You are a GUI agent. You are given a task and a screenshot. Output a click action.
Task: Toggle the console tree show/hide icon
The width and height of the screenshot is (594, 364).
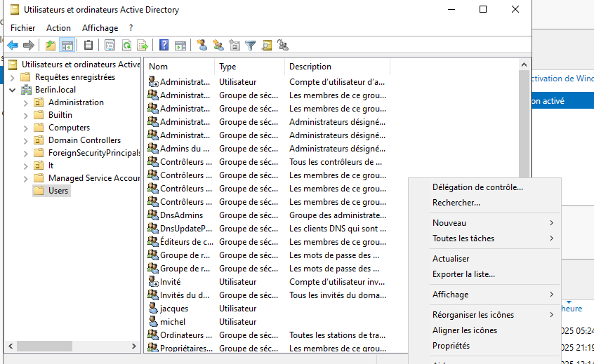pyautogui.click(x=67, y=46)
